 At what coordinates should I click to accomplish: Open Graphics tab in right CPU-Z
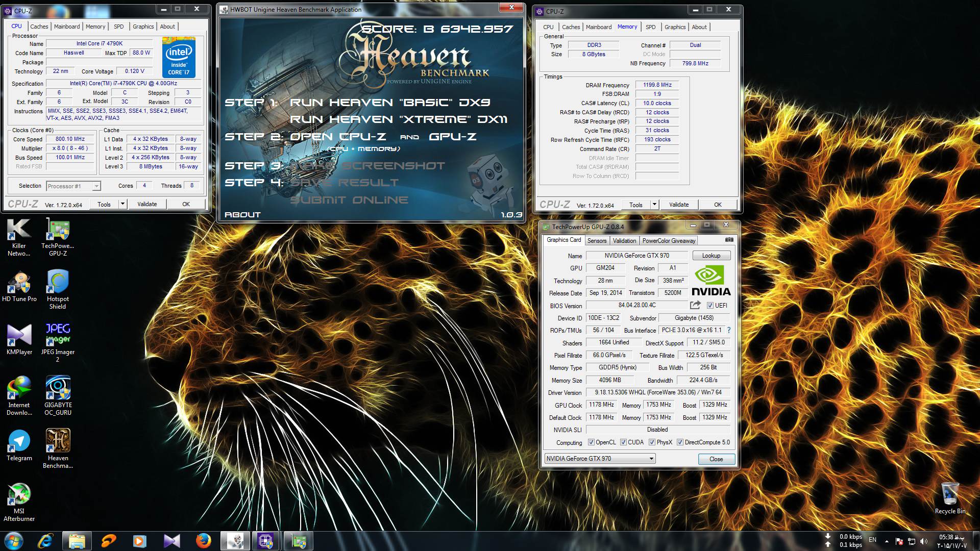(675, 27)
